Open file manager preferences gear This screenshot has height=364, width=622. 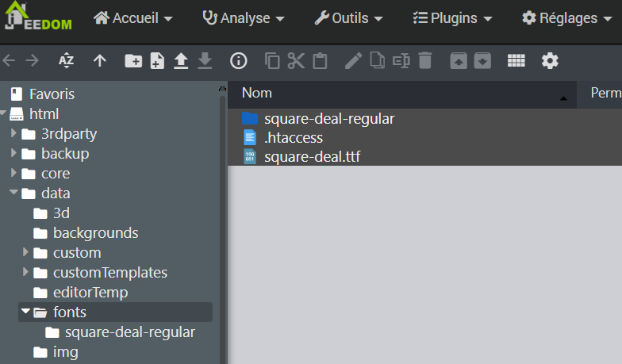click(x=550, y=61)
